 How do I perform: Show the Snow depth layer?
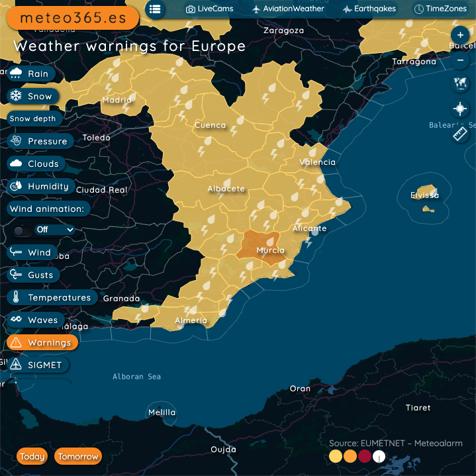pyautogui.click(x=34, y=119)
